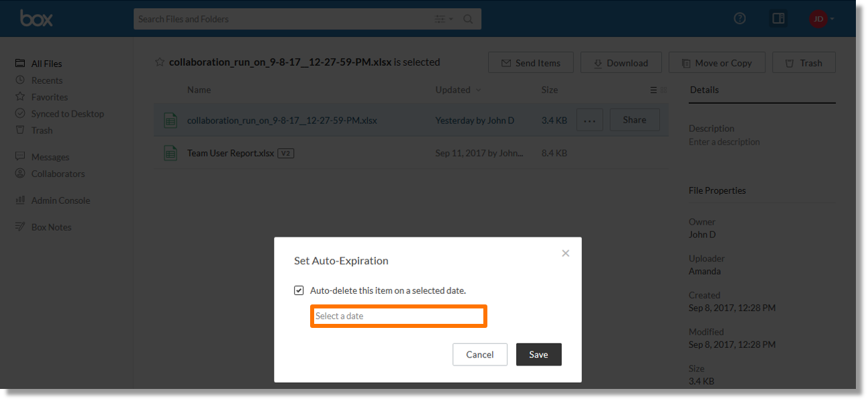Viewport: 868px width, 401px height.
Task: Open the Updated sort dropdown
Action: tap(458, 90)
